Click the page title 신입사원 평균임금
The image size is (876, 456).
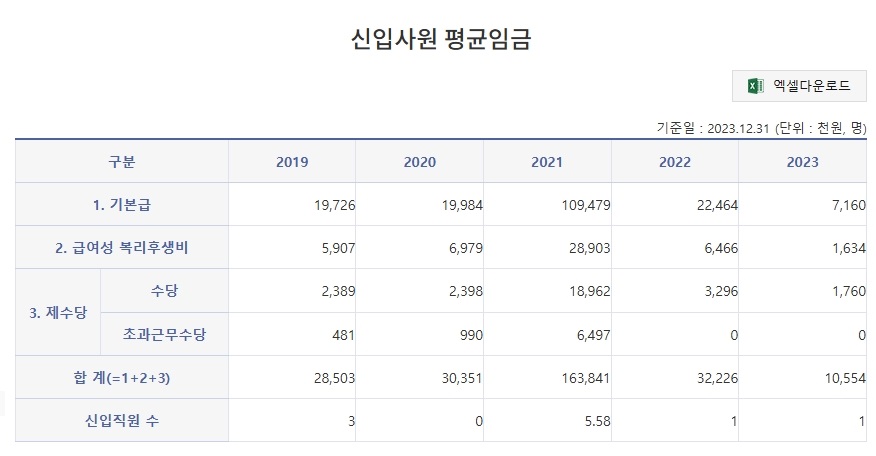(x=440, y=39)
